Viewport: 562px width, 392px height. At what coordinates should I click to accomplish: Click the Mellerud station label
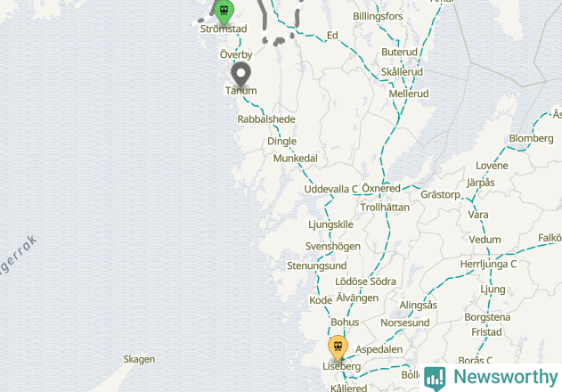click(409, 94)
